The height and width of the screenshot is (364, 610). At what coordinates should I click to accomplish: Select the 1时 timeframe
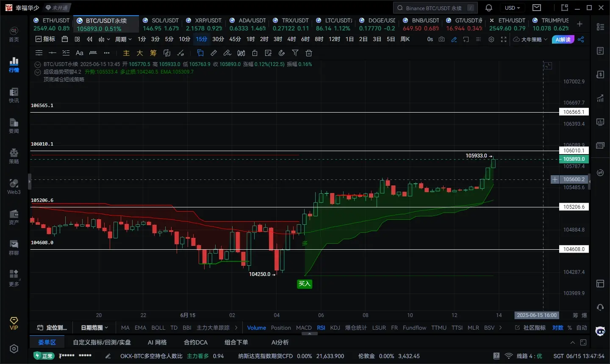pyautogui.click(x=251, y=39)
